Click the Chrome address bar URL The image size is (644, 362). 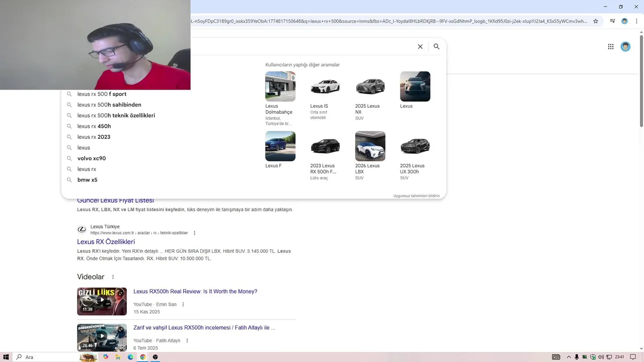pyautogui.click(x=389, y=21)
